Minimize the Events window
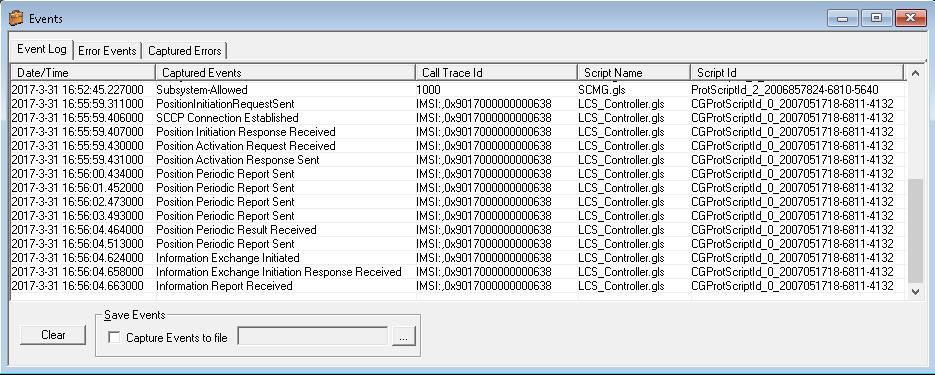Image resolution: width=935 pixels, height=375 pixels. (843, 18)
